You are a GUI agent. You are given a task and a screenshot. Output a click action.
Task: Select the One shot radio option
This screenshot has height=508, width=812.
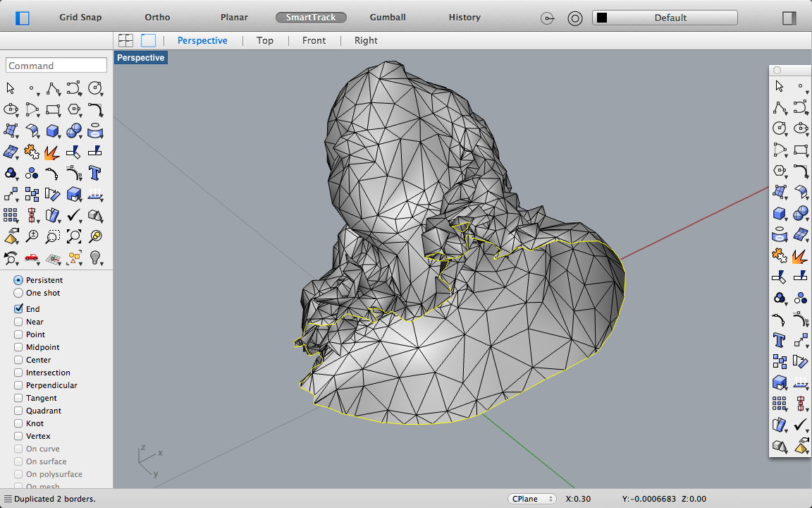[x=18, y=293]
